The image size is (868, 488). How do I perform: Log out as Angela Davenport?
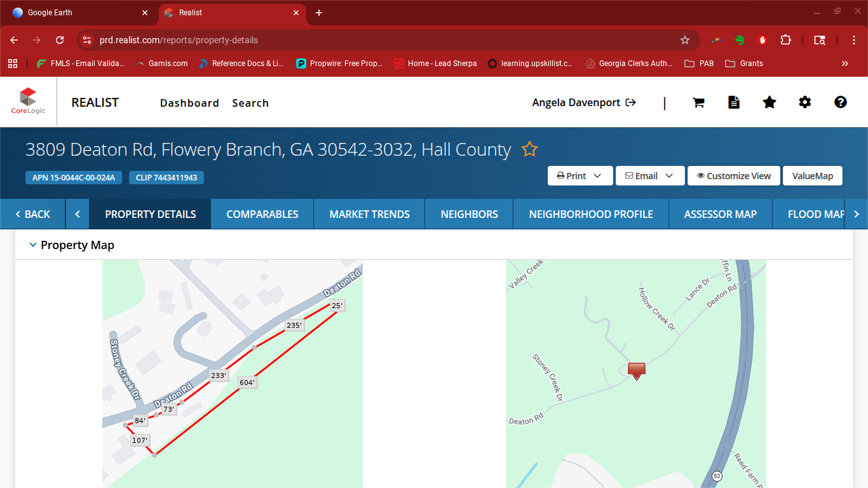(584, 102)
